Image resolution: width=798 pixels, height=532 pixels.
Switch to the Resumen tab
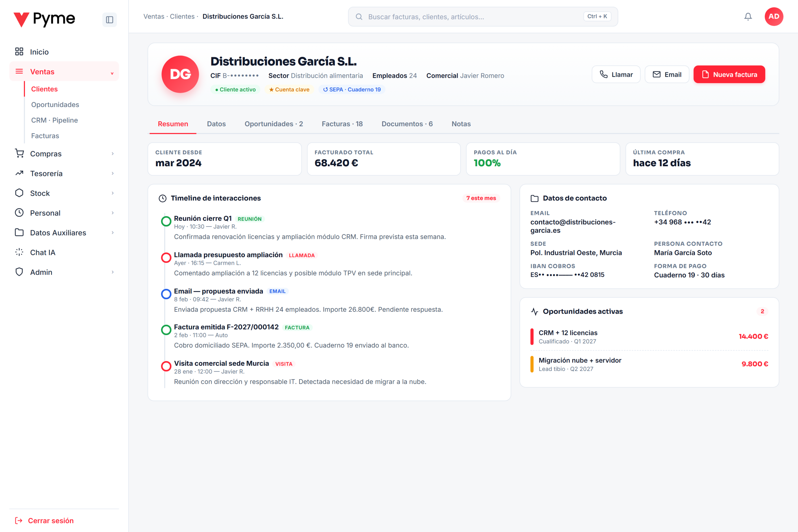click(173, 124)
